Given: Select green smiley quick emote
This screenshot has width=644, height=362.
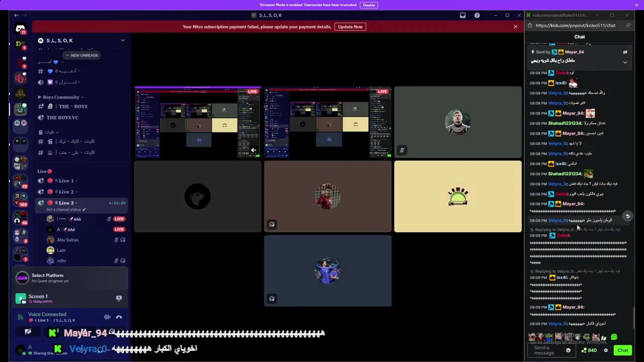Looking at the screenshot, I should click(x=614, y=337).
